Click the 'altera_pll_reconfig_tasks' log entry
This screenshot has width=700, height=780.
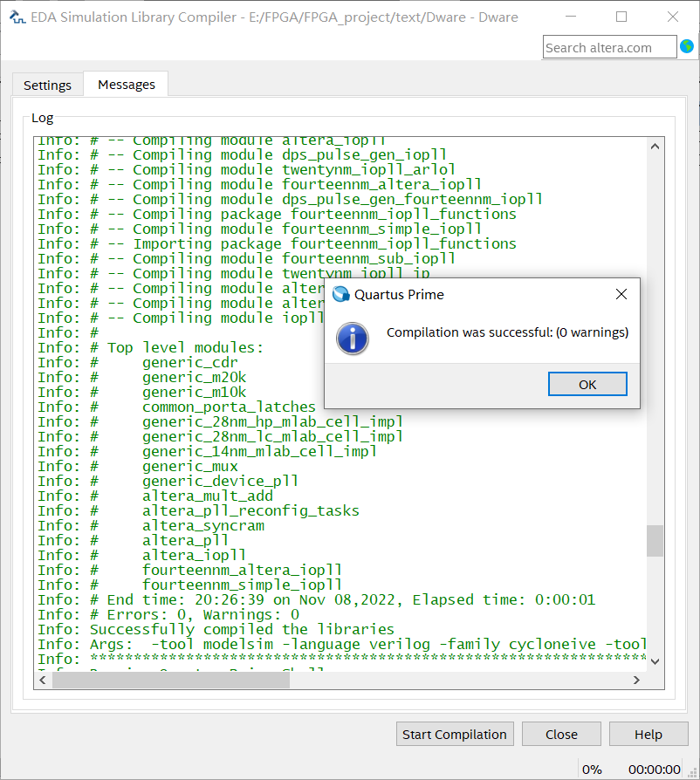(250, 511)
